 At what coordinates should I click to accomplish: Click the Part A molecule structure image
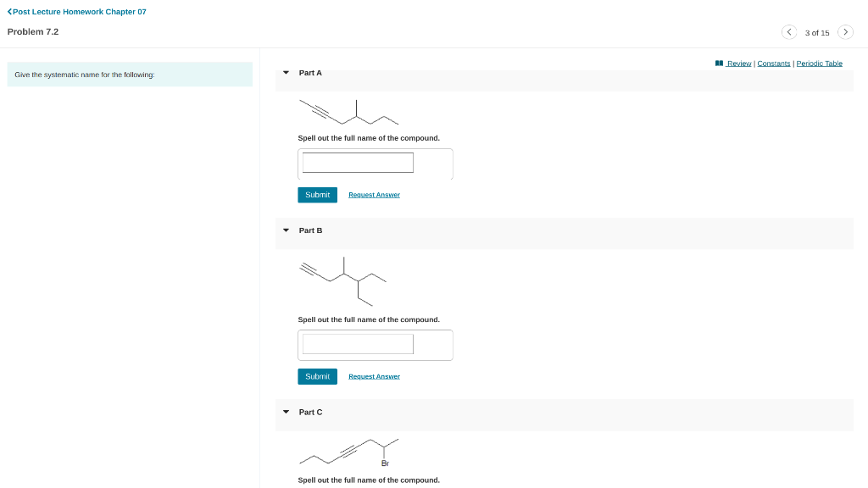348,111
